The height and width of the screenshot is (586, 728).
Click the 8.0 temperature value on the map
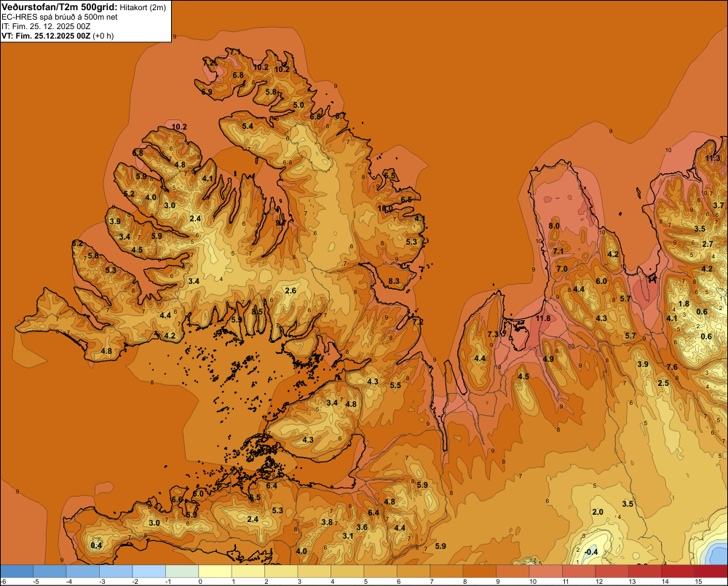[x=554, y=226]
